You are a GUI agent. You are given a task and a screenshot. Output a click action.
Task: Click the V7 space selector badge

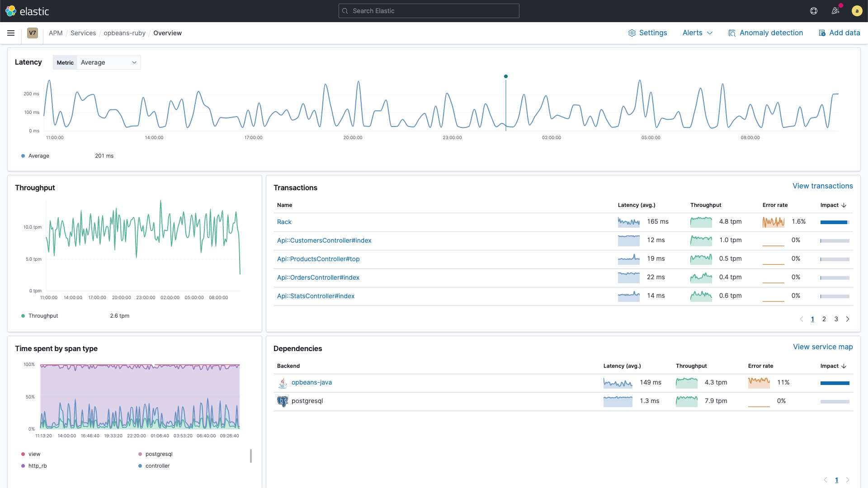33,33
